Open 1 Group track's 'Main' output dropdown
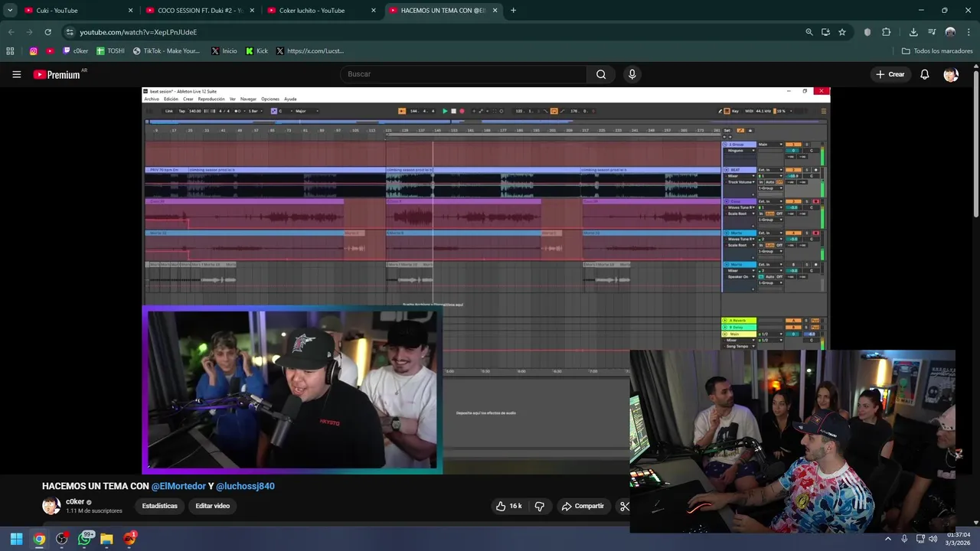 point(771,145)
